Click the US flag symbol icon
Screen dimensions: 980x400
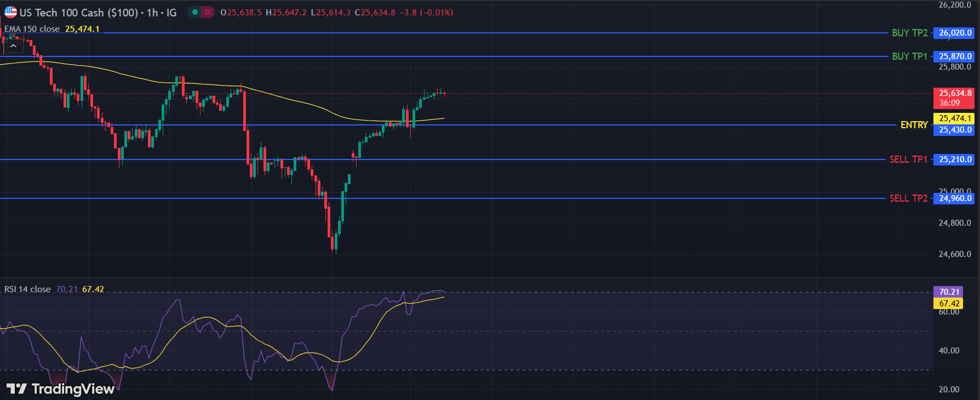(10, 12)
